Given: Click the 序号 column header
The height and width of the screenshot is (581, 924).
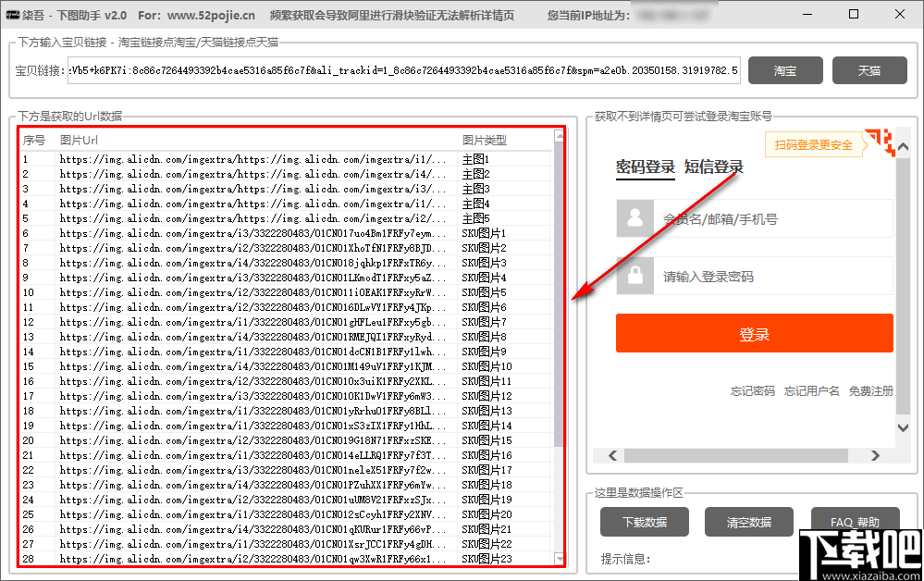Looking at the screenshot, I should point(33,141).
